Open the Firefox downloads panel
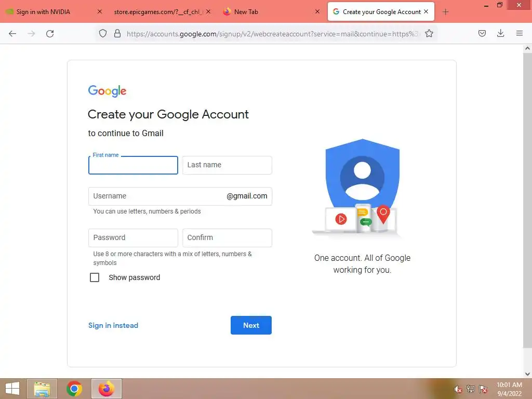The height and width of the screenshot is (399, 532). coord(500,33)
